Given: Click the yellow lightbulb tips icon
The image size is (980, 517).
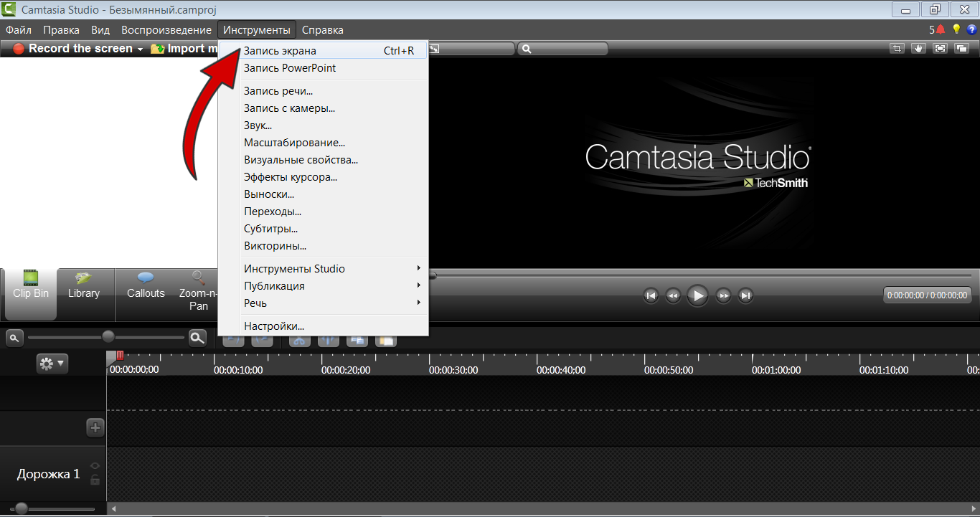Looking at the screenshot, I should 956,29.
